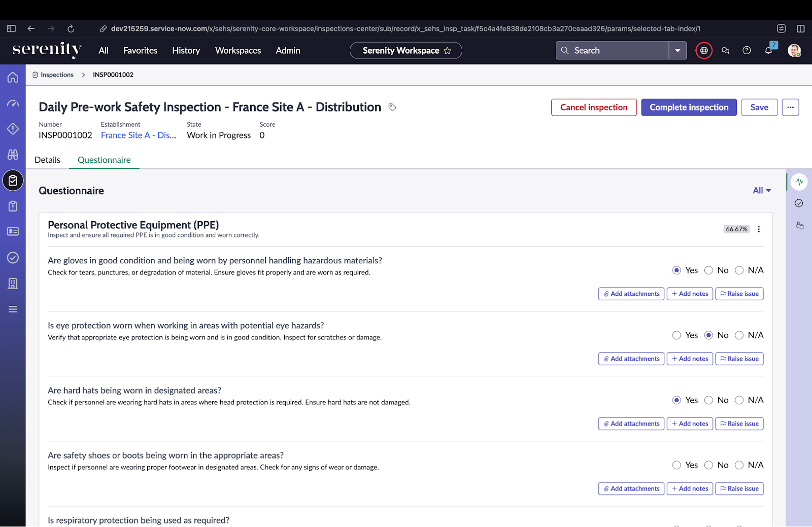Save the inspection record
812x527 pixels.
pyautogui.click(x=759, y=108)
